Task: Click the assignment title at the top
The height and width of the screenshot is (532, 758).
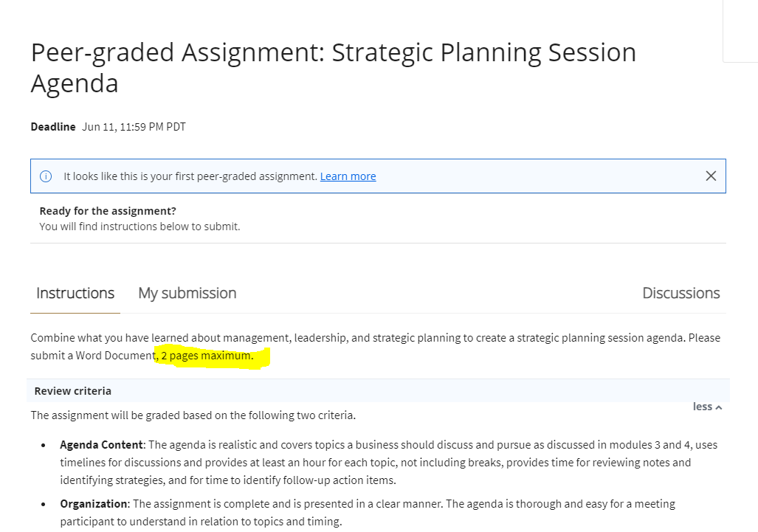Action: click(x=333, y=67)
